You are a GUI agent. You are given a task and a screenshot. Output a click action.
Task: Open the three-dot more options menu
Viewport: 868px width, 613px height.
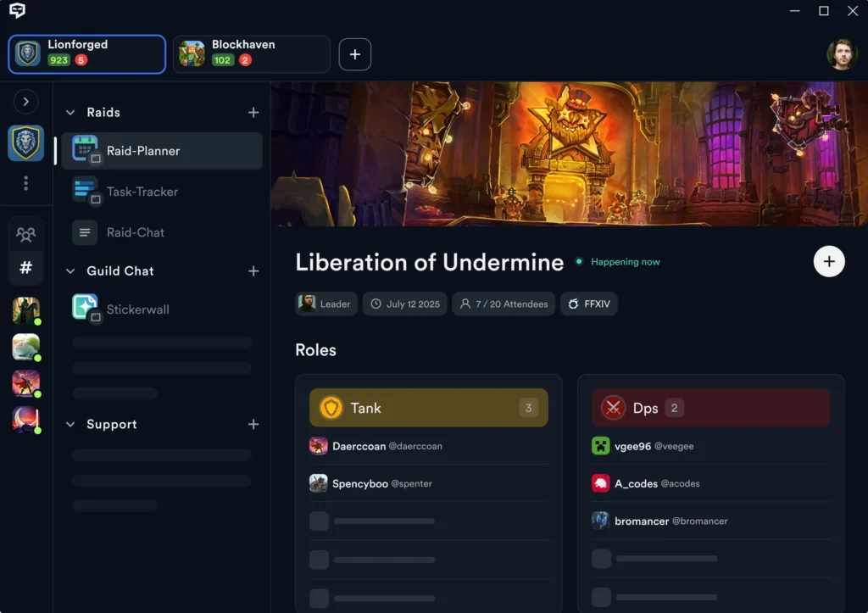pyautogui.click(x=26, y=183)
